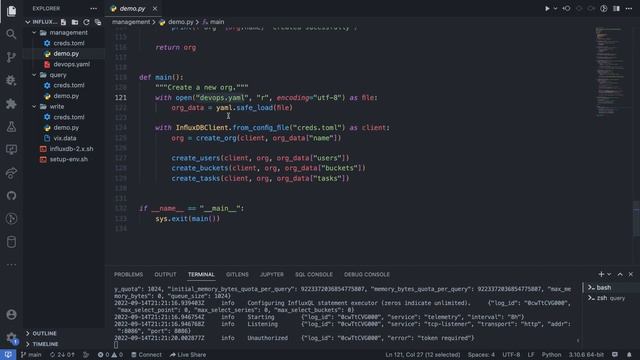
Task: Select the demo.py editor tab
Action: tap(133, 9)
